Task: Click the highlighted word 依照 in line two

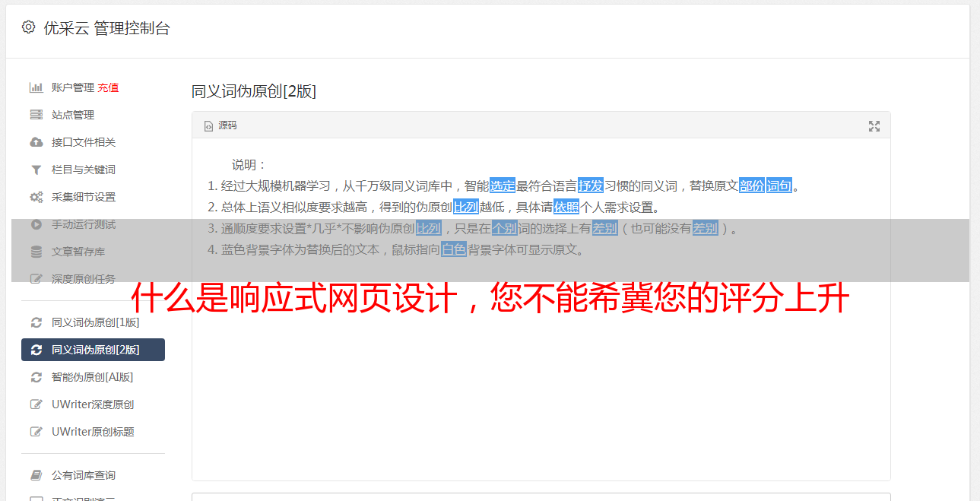Action: [566, 207]
